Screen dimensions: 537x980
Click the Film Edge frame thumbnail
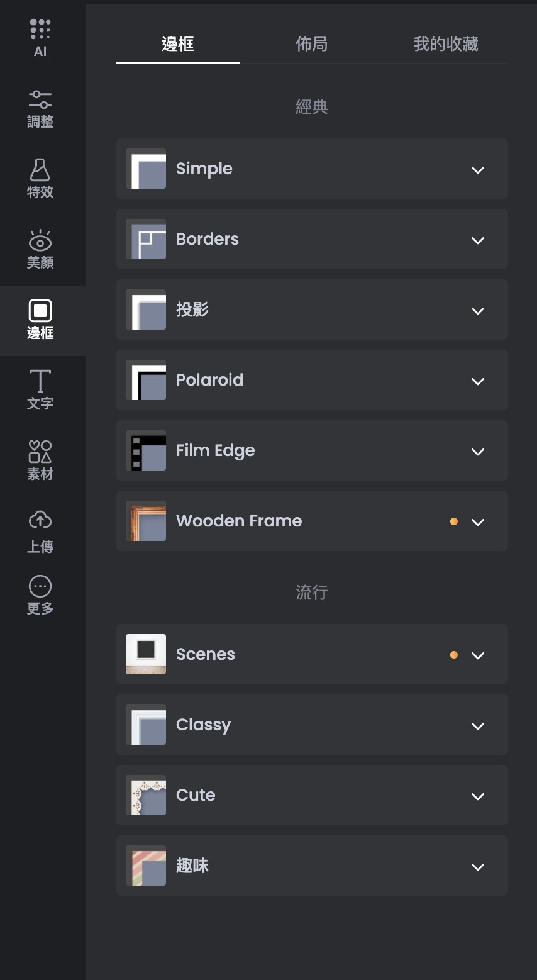pyautogui.click(x=146, y=450)
